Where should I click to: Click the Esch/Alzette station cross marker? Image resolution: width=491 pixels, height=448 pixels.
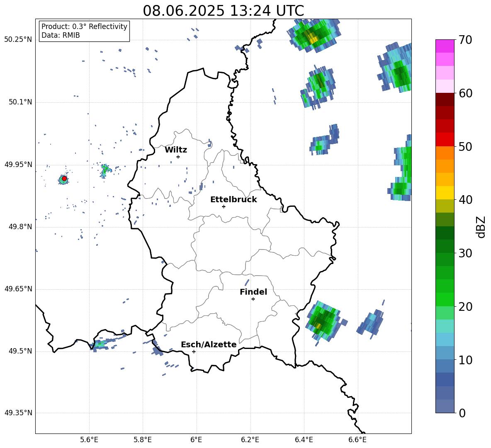(x=194, y=351)
